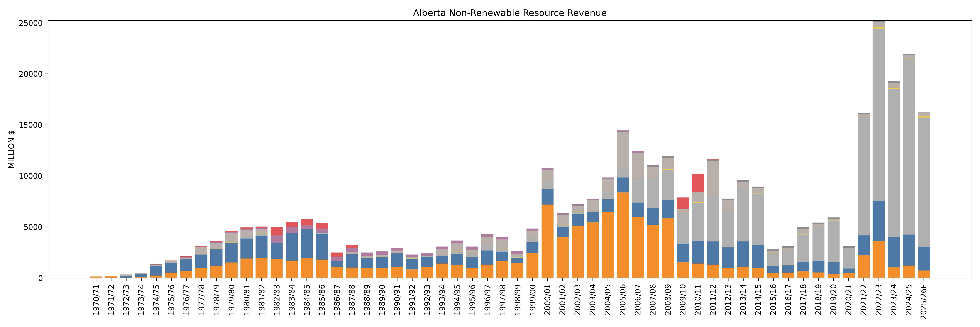The height and width of the screenshot is (327, 980).
Task: Click the blue segment of 2022/23 bar
Action: click(878, 221)
